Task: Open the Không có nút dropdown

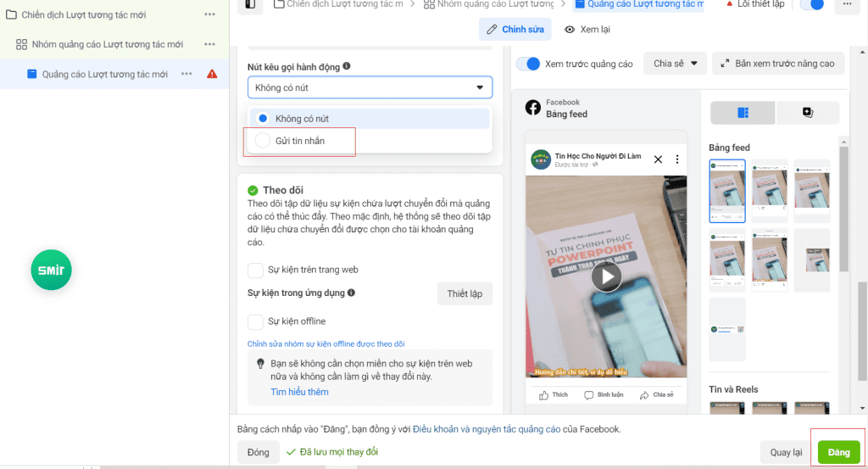Action: click(x=370, y=87)
